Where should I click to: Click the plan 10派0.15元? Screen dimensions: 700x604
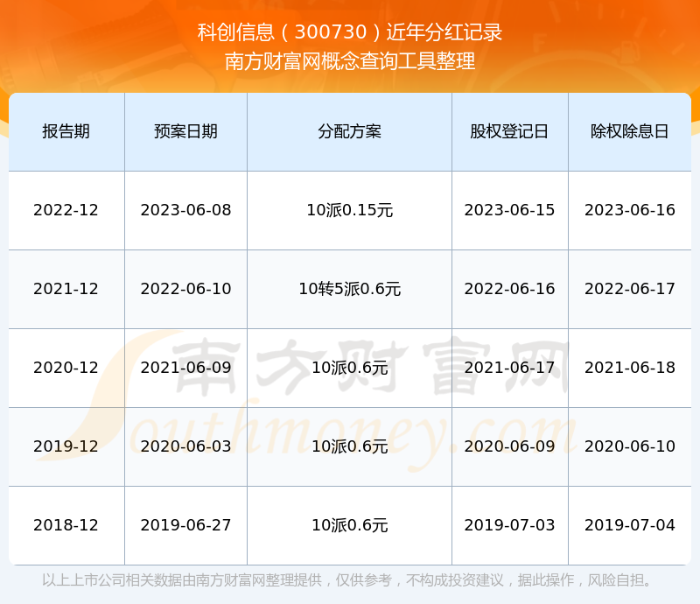point(349,210)
